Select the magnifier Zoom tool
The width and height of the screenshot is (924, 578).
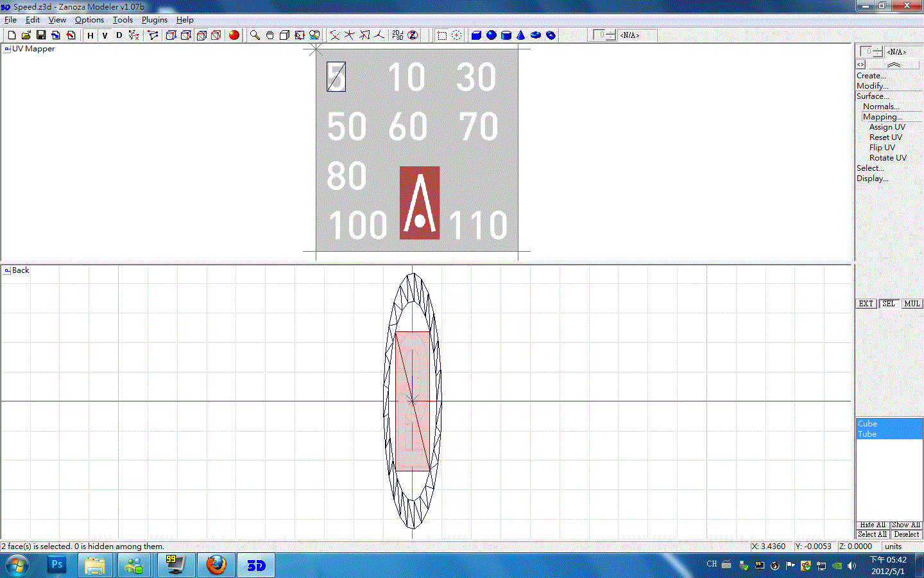[x=255, y=35]
